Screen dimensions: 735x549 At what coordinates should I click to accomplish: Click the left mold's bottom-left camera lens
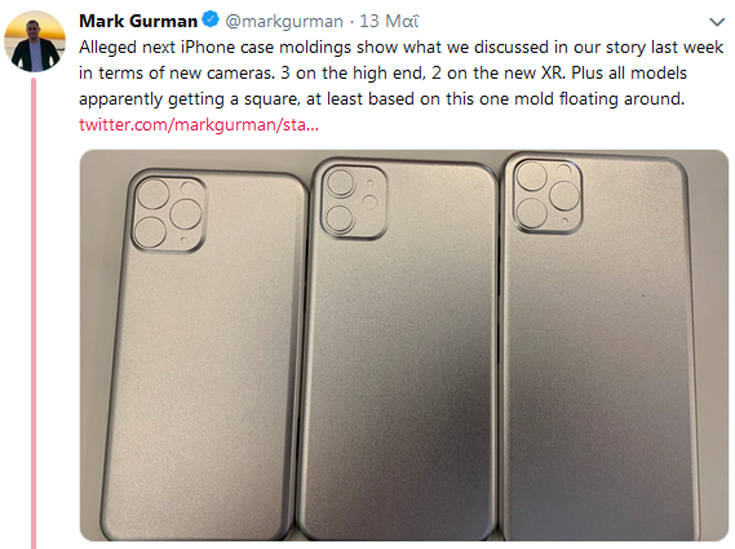click(153, 231)
